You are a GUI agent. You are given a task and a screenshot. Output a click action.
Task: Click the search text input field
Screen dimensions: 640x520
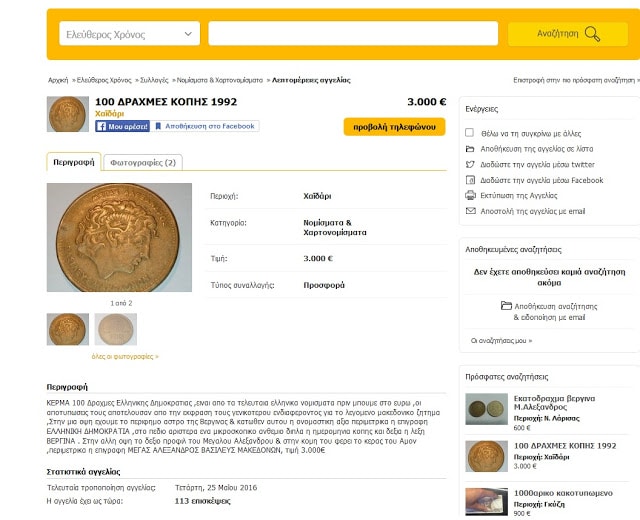pos(353,33)
